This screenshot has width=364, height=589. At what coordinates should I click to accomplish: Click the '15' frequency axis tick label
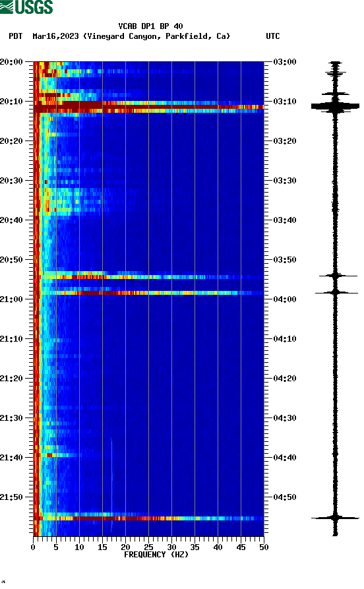click(102, 547)
